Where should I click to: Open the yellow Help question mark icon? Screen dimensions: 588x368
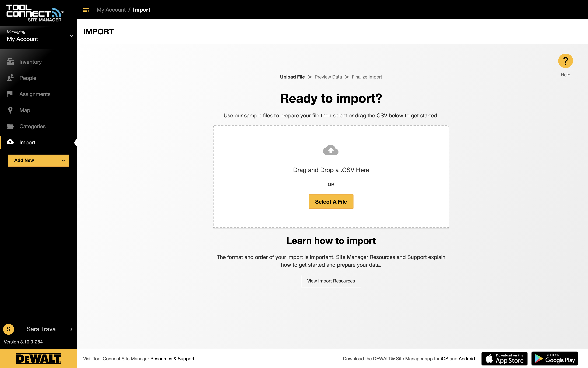click(x=565, y=61)
